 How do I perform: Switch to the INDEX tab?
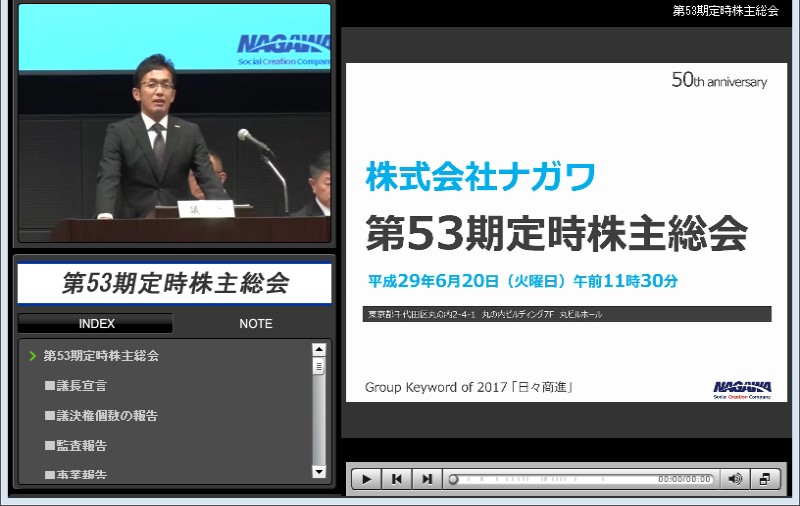[96, 323]
